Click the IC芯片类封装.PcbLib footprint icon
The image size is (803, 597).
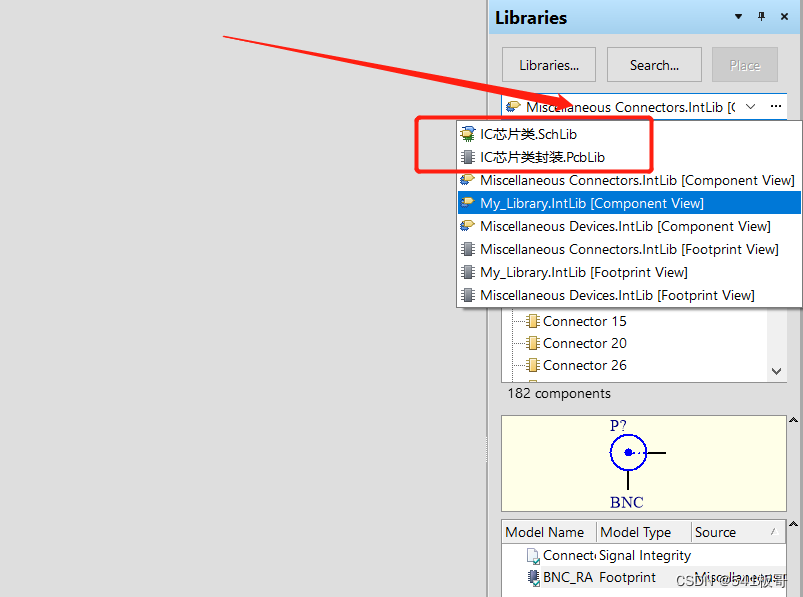(468, 157)
